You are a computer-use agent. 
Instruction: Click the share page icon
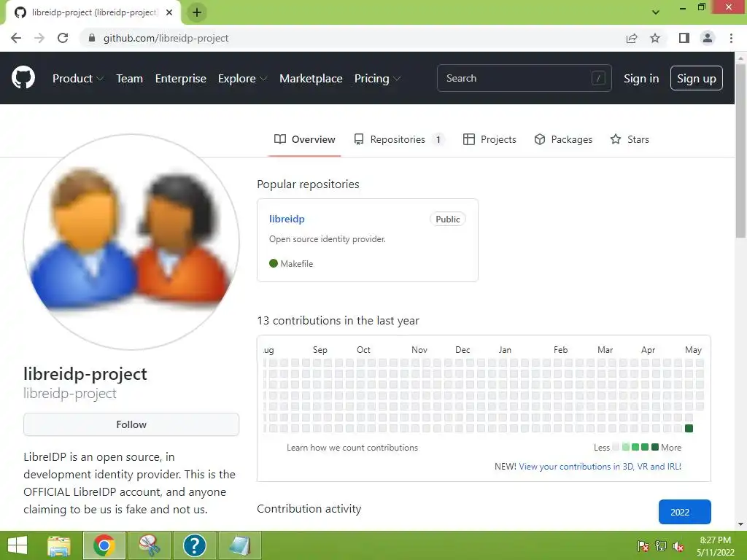click(632, 38)
